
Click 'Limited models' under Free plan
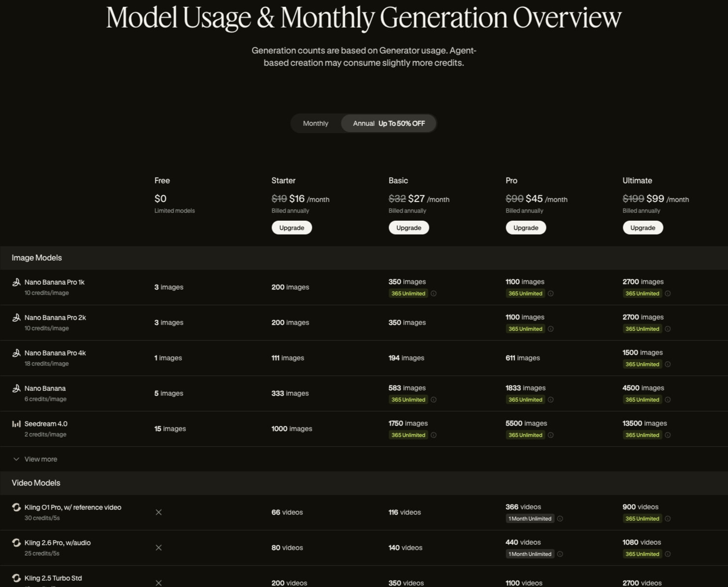tap(175, 210)
